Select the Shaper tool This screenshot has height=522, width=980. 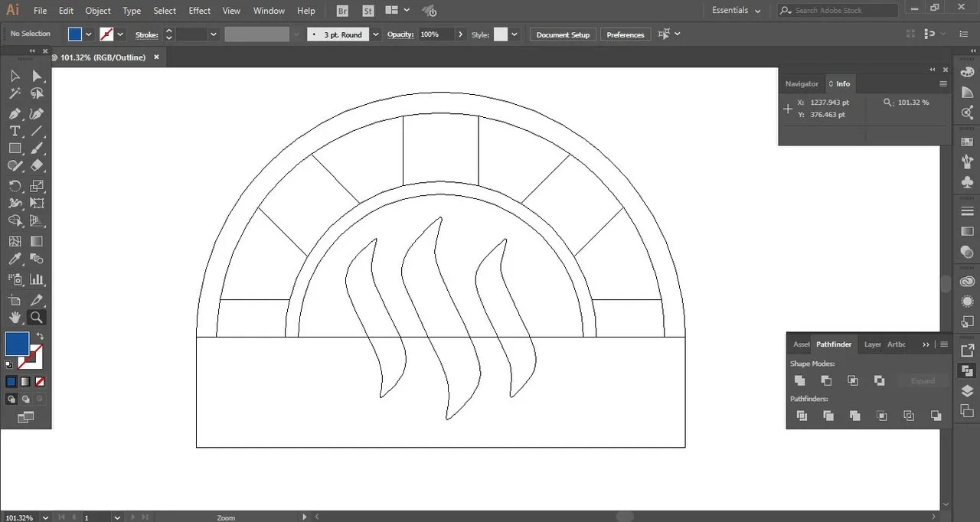15,166
